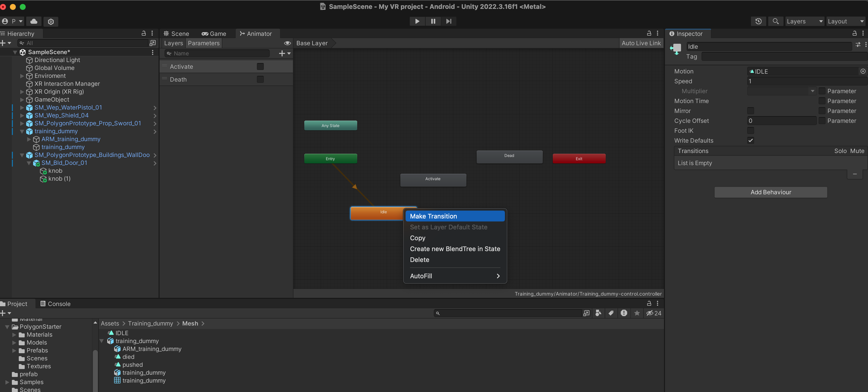Lock the Inspector panel
The width and height of the screenshot is (868, 392).
(x=854, y=33)
